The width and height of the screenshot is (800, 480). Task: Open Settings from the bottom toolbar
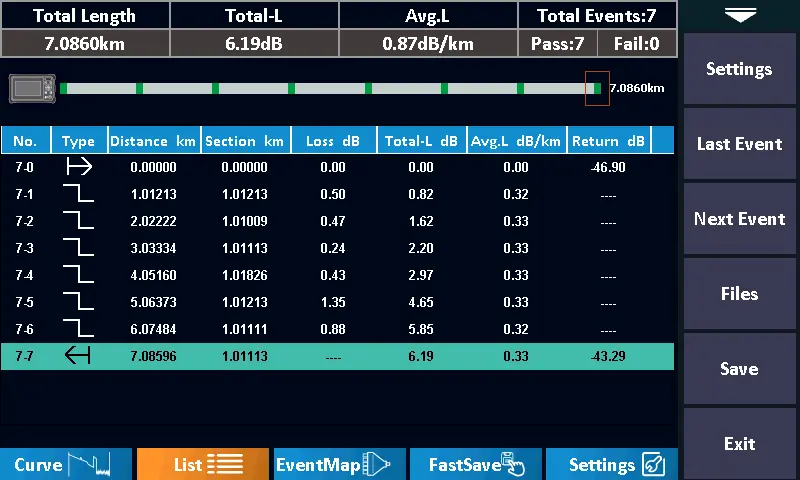pos(612,464)
